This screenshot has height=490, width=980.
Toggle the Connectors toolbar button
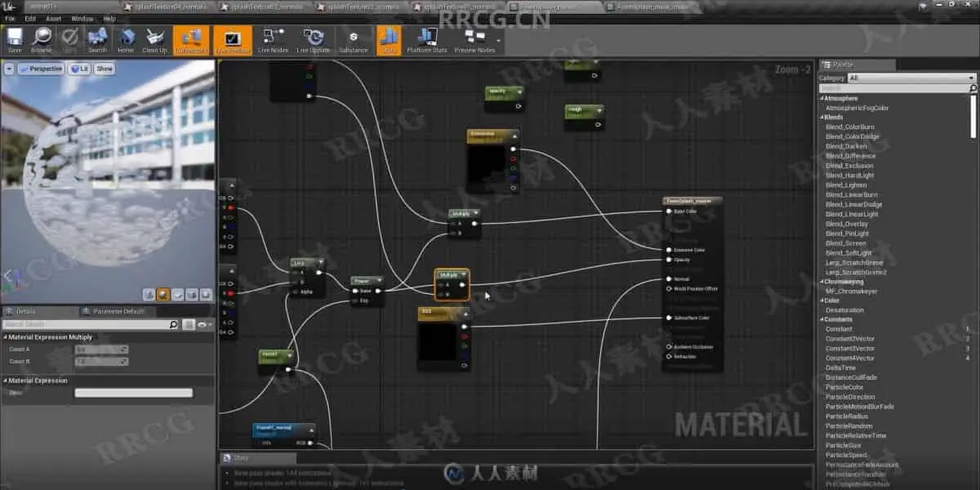(x=191, y=40)
